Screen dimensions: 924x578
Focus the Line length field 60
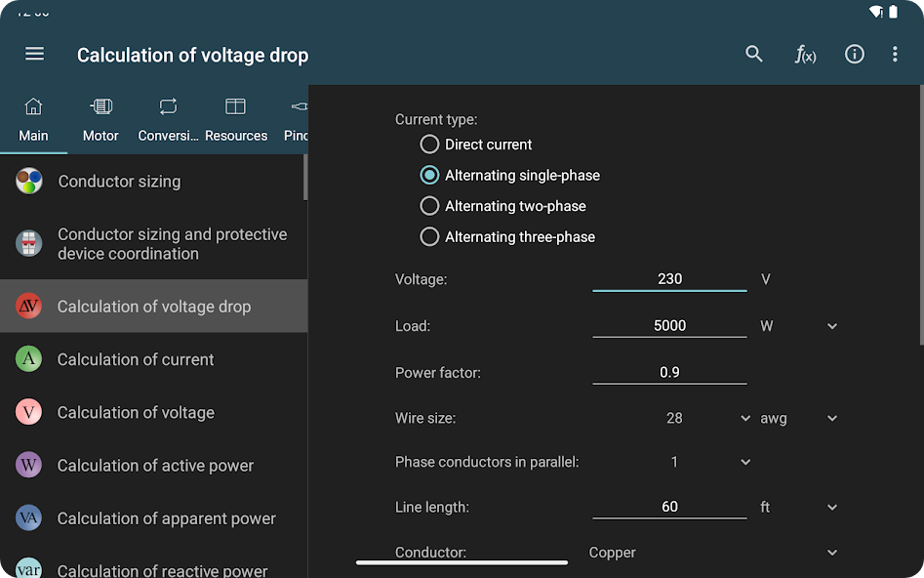(x=669, y=507)
